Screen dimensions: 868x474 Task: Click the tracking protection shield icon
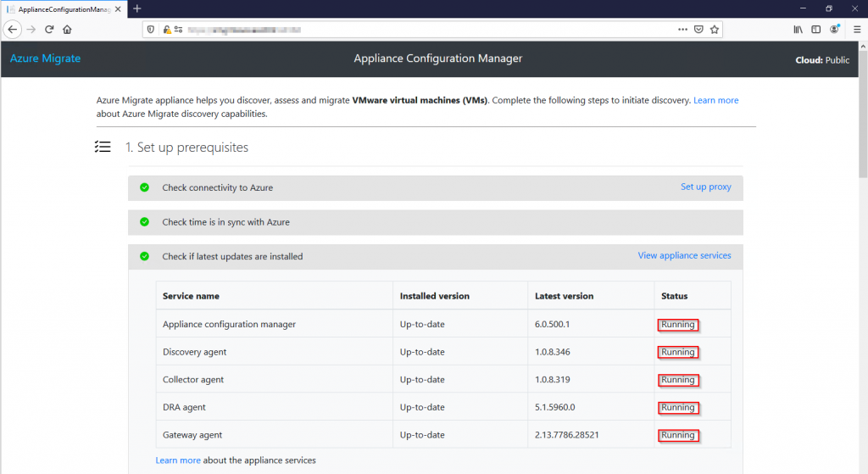pos(151,30)
